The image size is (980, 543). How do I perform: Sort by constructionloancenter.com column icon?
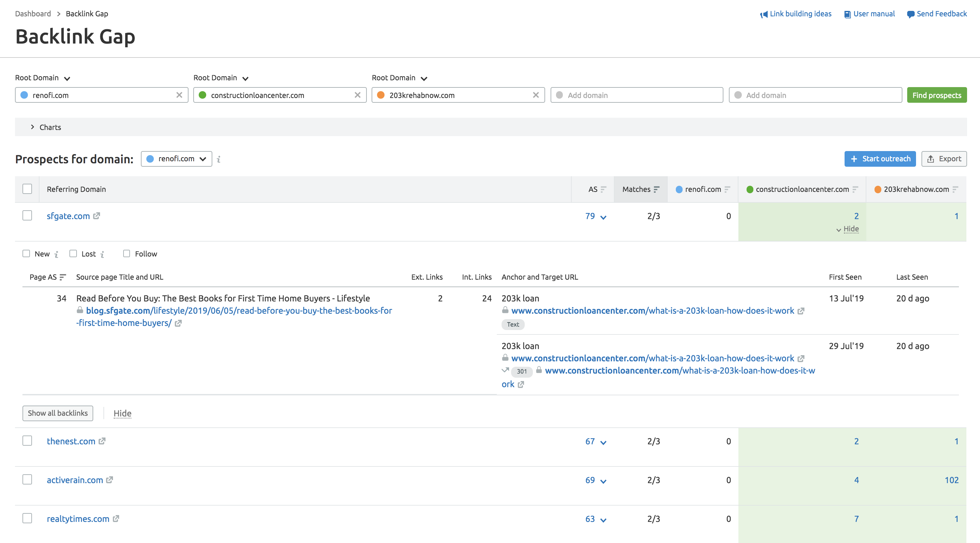click(x=855, y=190)
